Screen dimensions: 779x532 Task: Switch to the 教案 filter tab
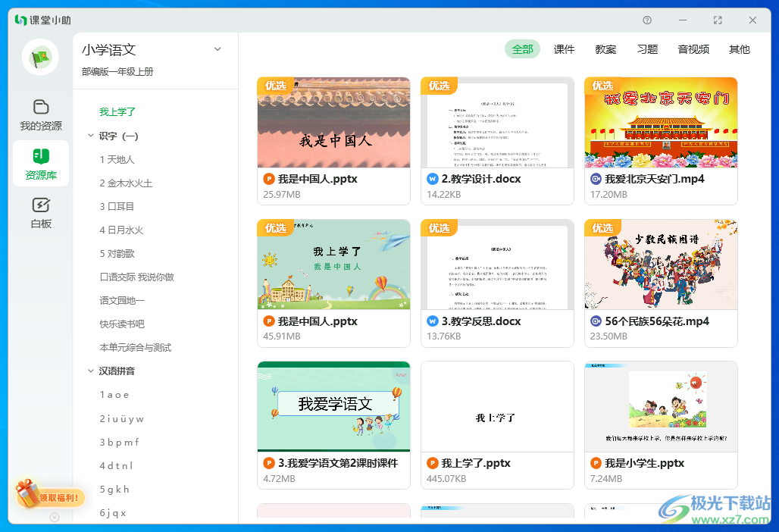pos(605,49)
